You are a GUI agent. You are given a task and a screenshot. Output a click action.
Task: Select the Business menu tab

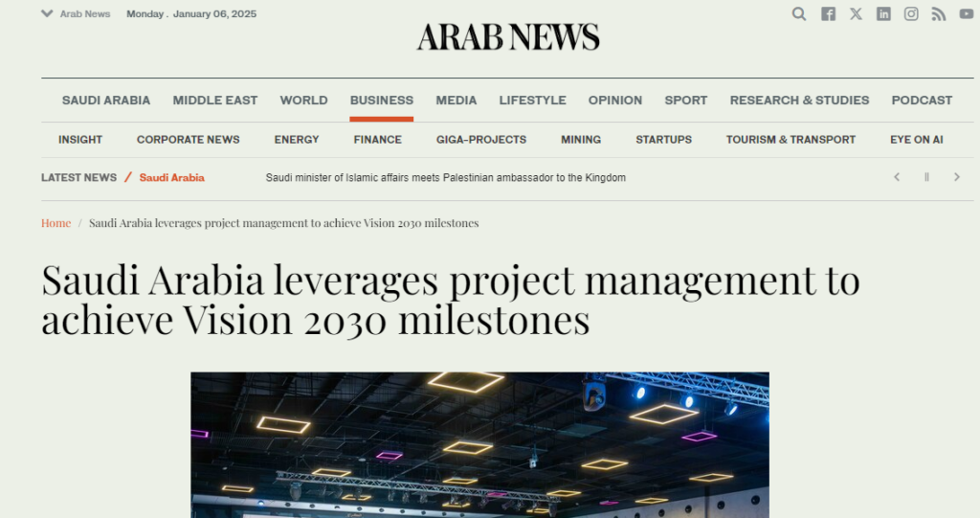tap(381, 101)
